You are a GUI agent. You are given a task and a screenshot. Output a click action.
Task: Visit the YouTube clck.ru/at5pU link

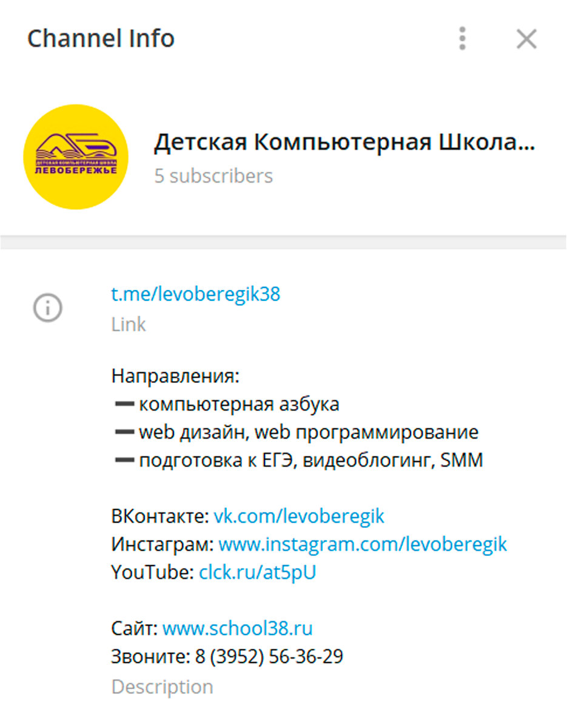tap(258, 572)
